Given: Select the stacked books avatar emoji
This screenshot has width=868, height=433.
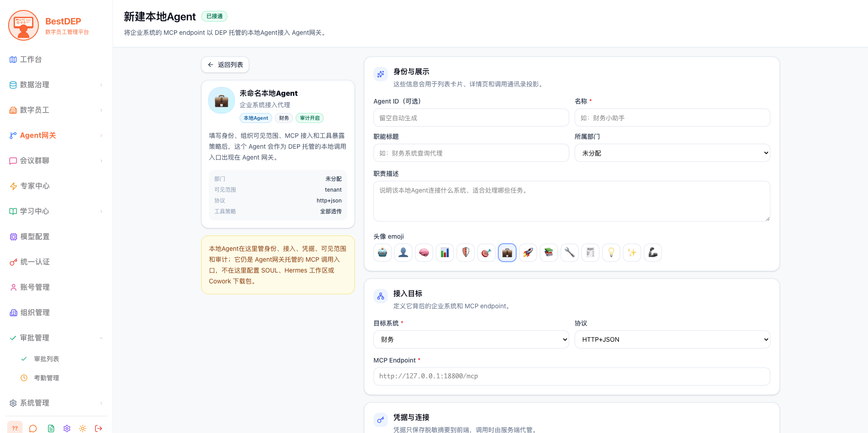Looking at the screenshot, I should pos(549,253).
